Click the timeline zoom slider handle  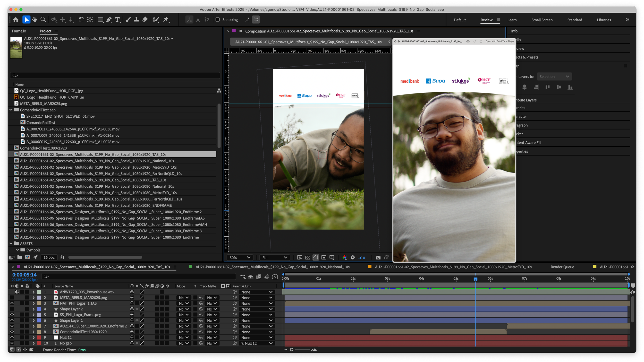pyautogui.click(x=292, y=350)
